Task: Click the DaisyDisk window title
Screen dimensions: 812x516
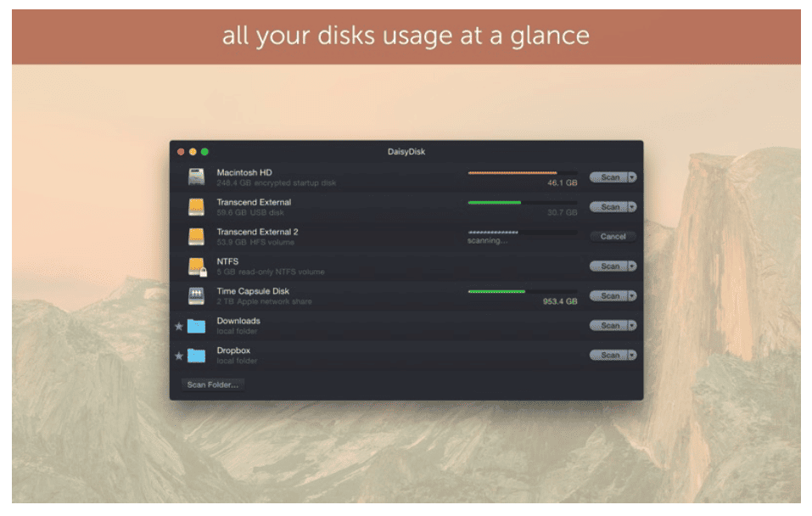Action: click(406, 151)
